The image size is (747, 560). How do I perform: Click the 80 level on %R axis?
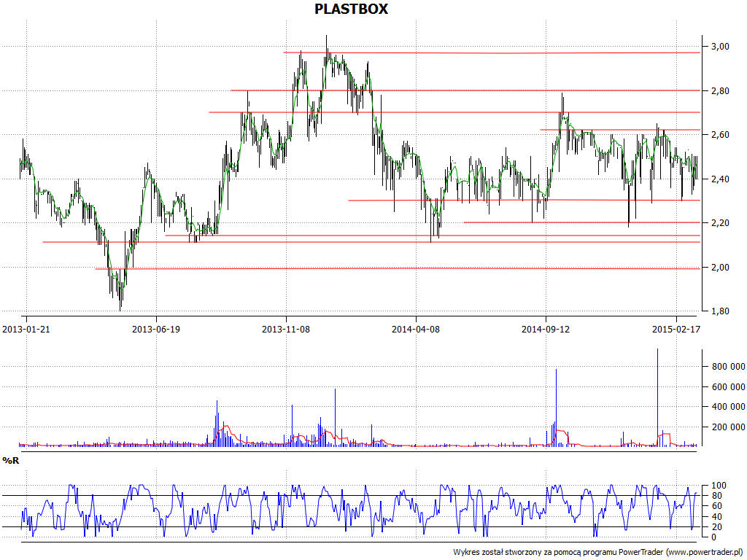coord(716,496)
